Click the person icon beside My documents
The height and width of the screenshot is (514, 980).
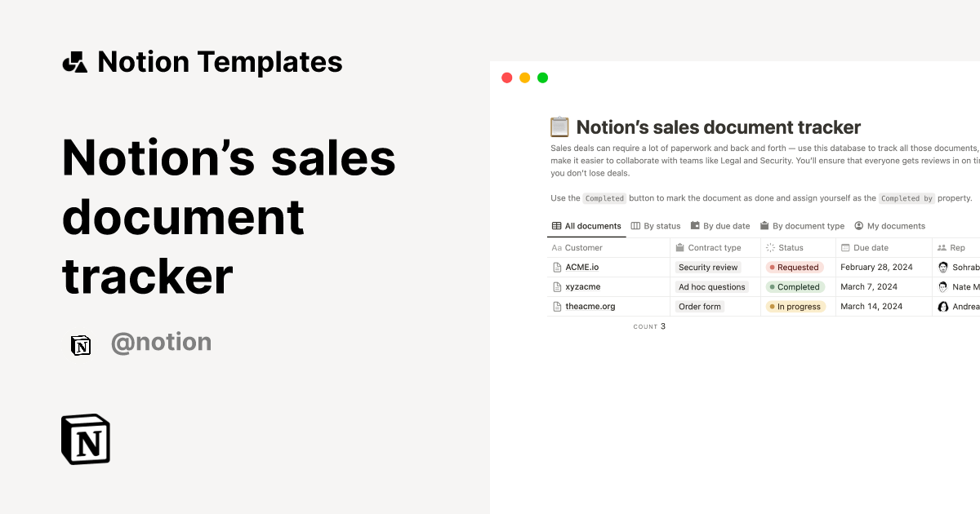tap(858, 226)
